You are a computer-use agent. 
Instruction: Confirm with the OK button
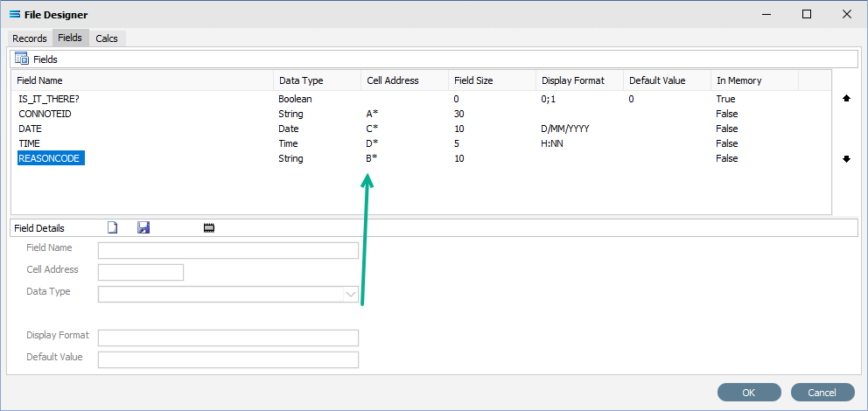pyautogui.click(x=749, y=392)
